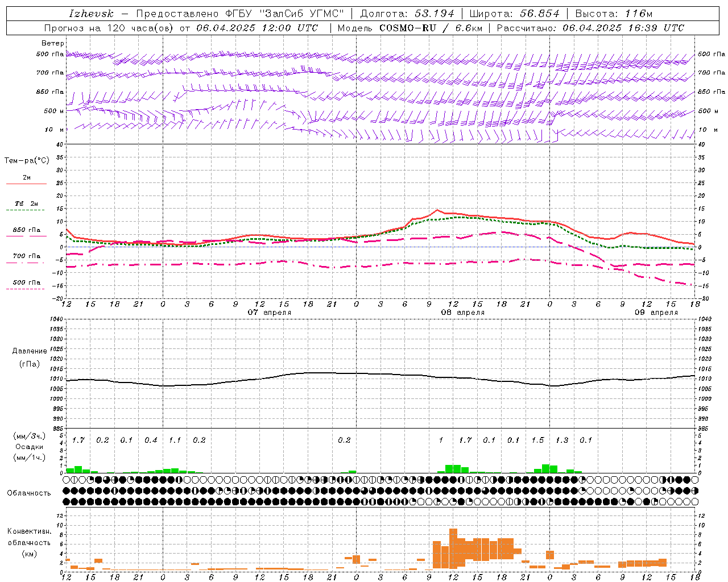Click the Облачность row label
The height and width of the screenshot is (582, 728).
(x=29, y=493)
